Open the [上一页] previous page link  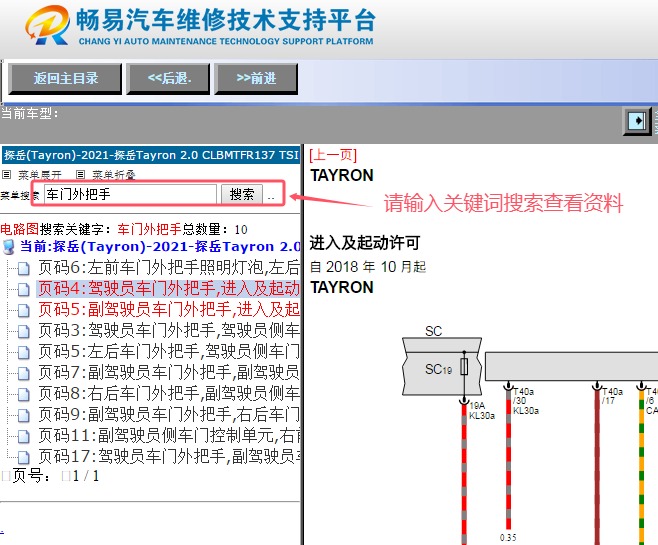coord(333,155)
